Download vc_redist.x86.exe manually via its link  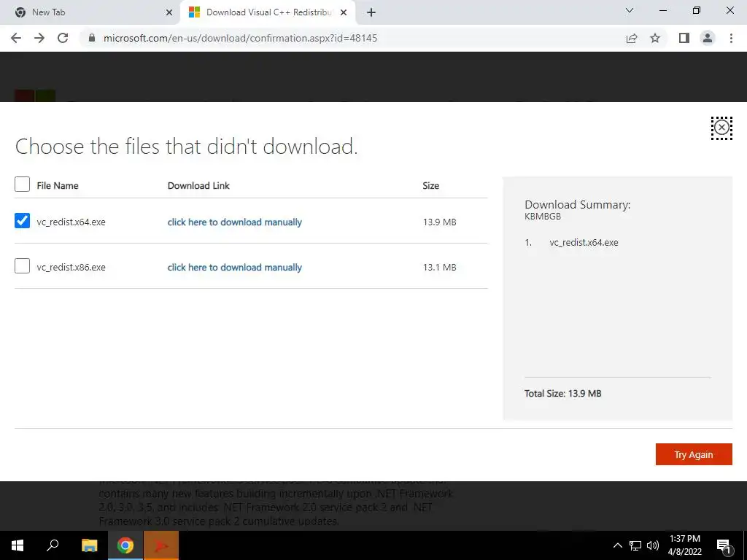pos(234,267)
